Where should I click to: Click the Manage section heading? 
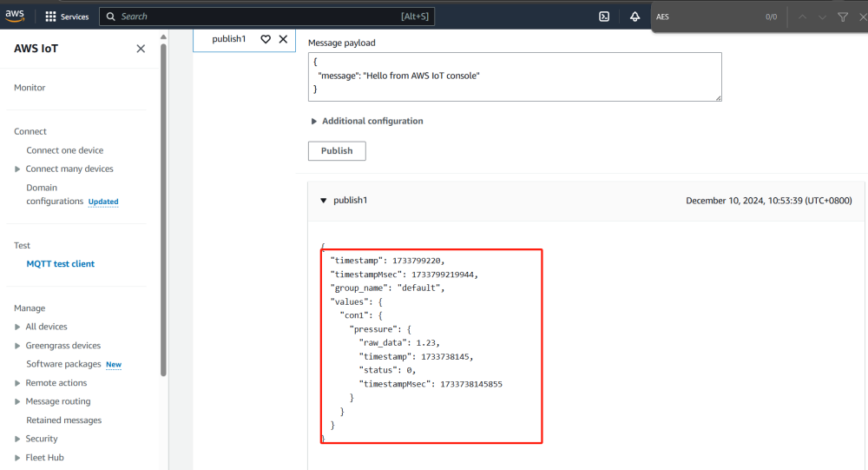tap(30, 308)
